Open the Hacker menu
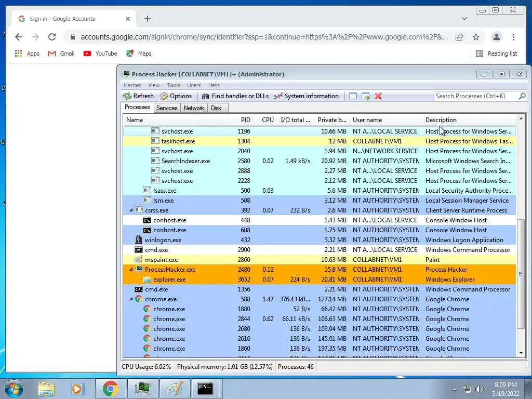Viewport: 532px width, 399px height. click(132, 85)
